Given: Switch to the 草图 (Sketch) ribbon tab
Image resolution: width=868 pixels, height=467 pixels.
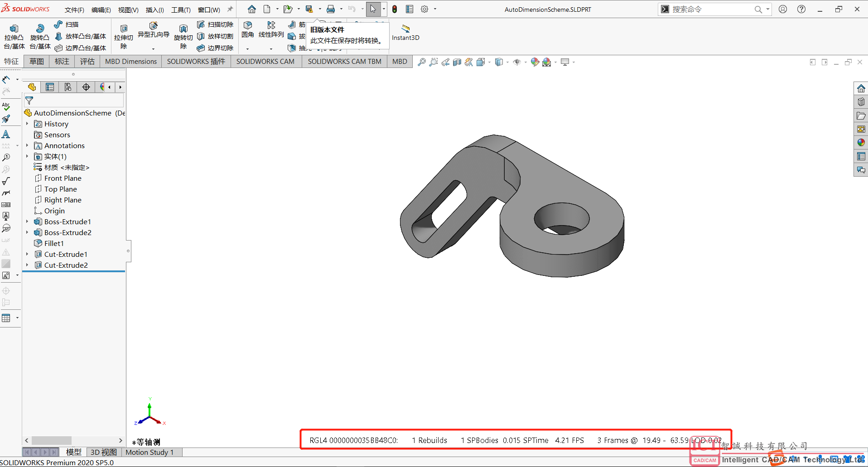Looking at the screenshot, I should pos(37,62).
